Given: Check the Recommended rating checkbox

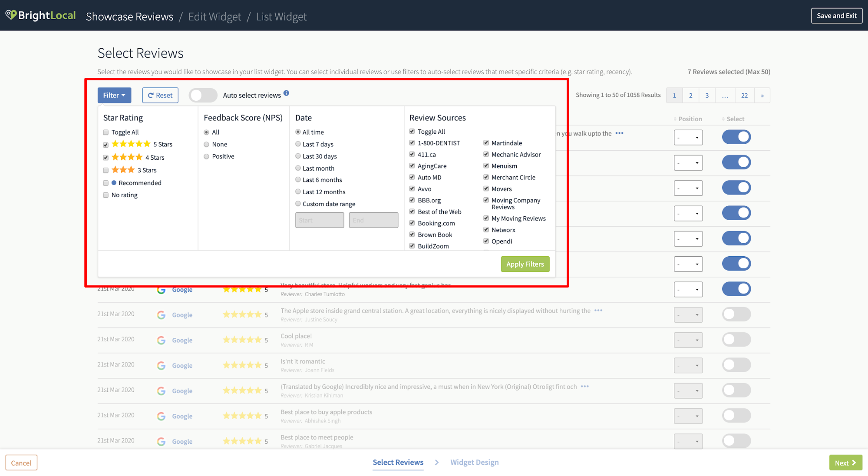Looking at the screenshot, I should point(106,183).
